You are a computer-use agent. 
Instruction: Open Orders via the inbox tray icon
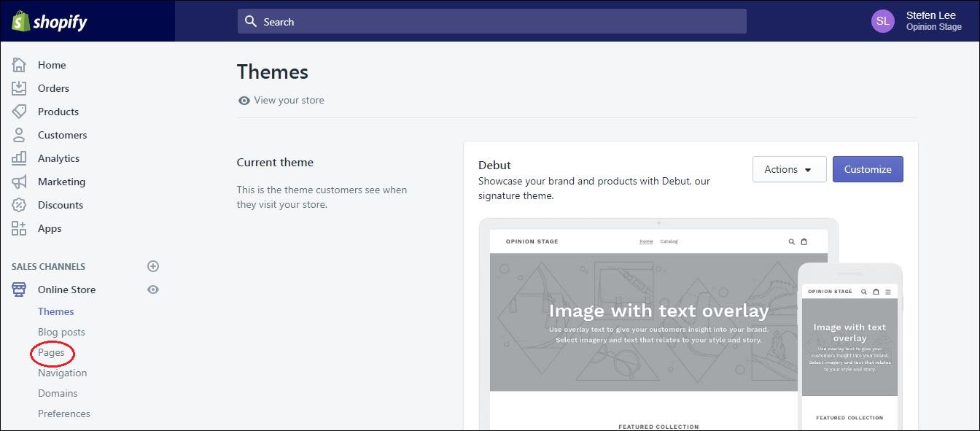click(19, 88)
